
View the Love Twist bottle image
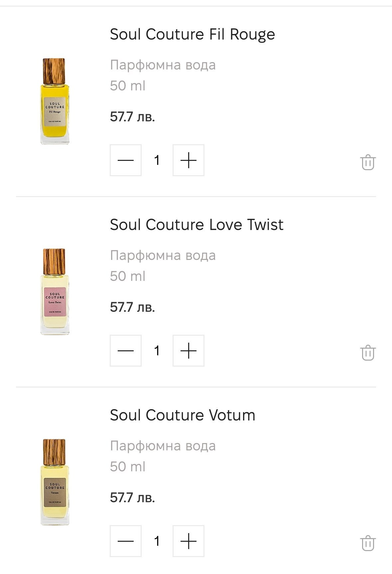point(55,292)
